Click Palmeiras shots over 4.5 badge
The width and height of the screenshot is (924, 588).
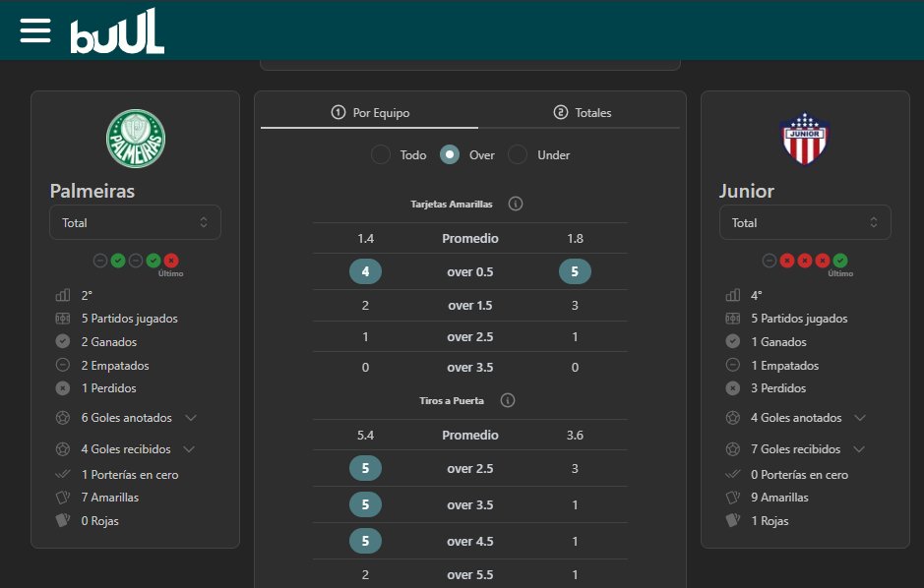[x=365, y=541]
